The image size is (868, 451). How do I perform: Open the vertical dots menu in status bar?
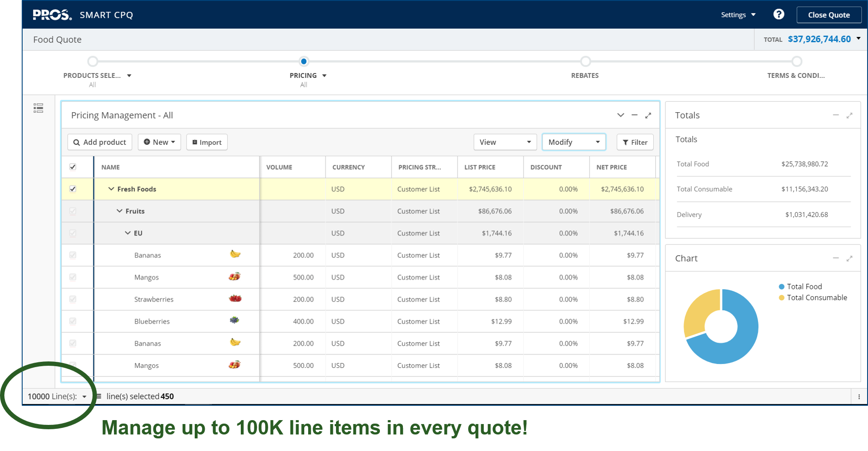859,397
